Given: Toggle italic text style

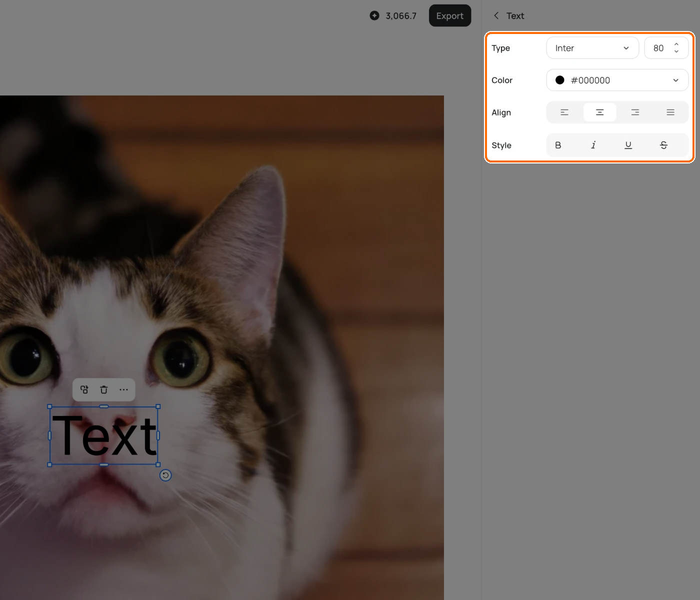Looking at the screenshot, I should [593, 145].
